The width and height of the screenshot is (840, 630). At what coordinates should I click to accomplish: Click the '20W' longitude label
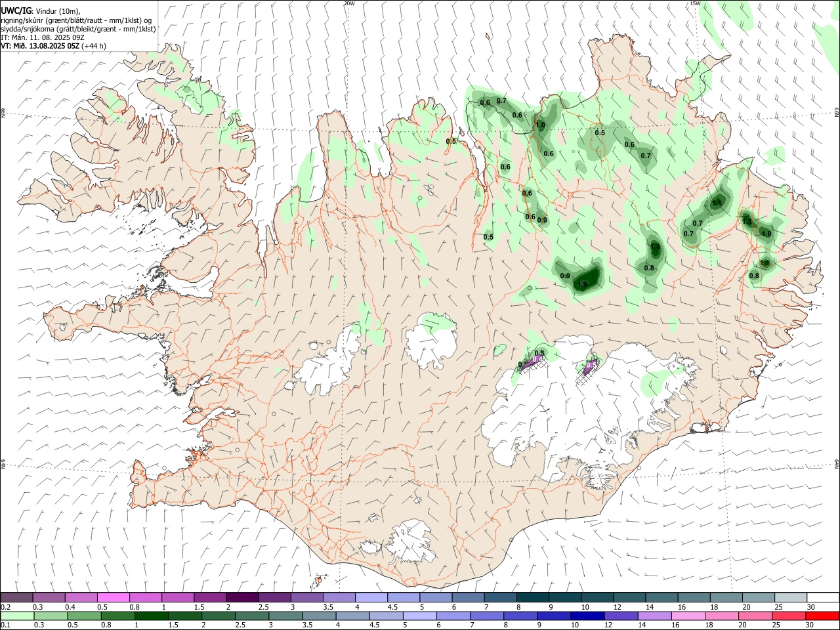349,3
